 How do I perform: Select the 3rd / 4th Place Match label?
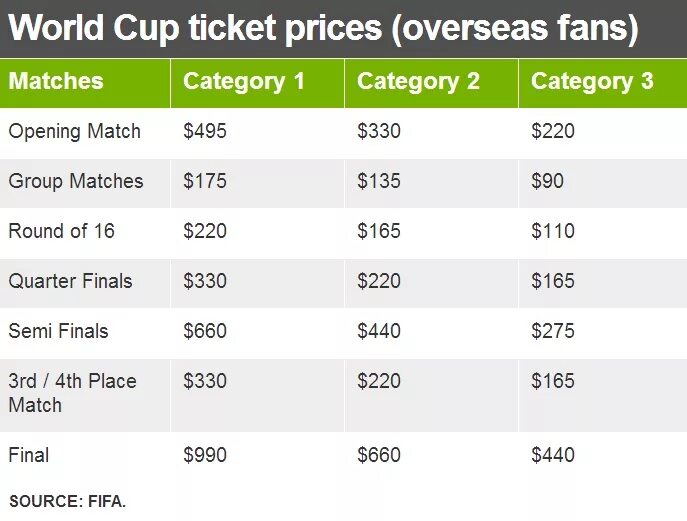(72, 393)
